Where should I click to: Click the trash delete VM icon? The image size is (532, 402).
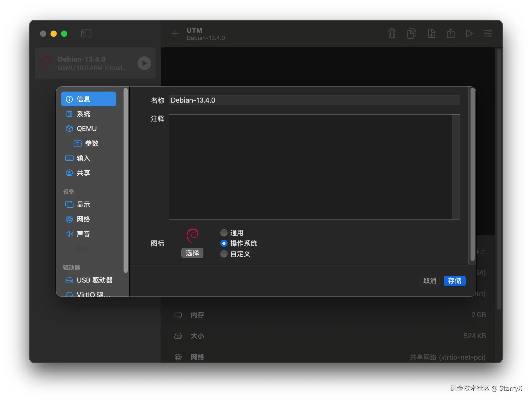point(392,33)
